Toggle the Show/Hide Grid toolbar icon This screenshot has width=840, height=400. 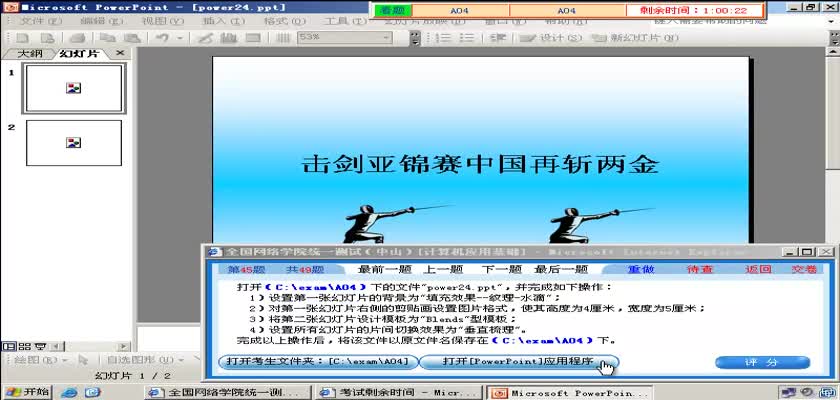[283, 38]
